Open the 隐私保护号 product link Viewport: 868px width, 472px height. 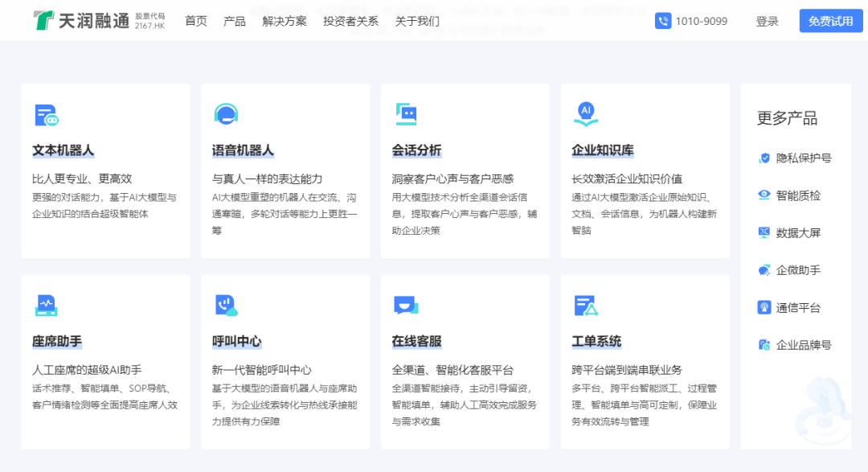click(x=795, y=158)
